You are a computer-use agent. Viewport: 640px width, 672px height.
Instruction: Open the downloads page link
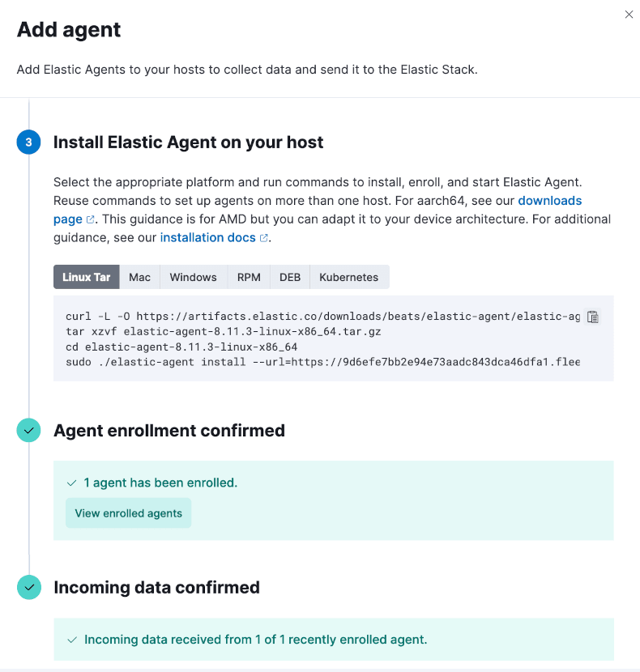pos(549,200)
